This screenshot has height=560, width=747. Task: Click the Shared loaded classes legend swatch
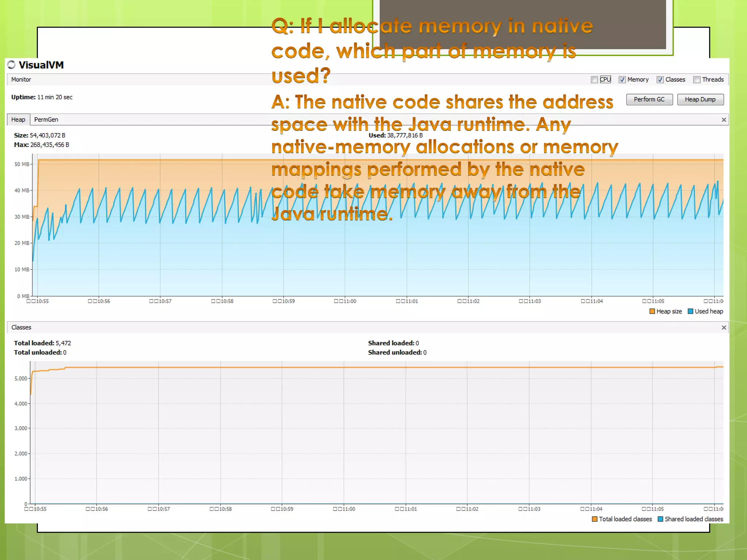click(660, 519)
